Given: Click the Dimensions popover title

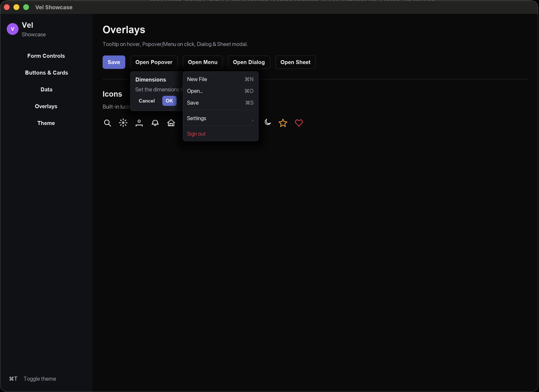Looking at the screenshot, I should 151,80.
